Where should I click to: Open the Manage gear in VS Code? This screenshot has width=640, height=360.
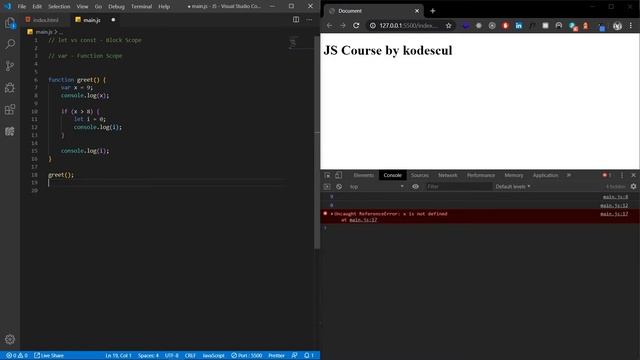pos(10,339)
